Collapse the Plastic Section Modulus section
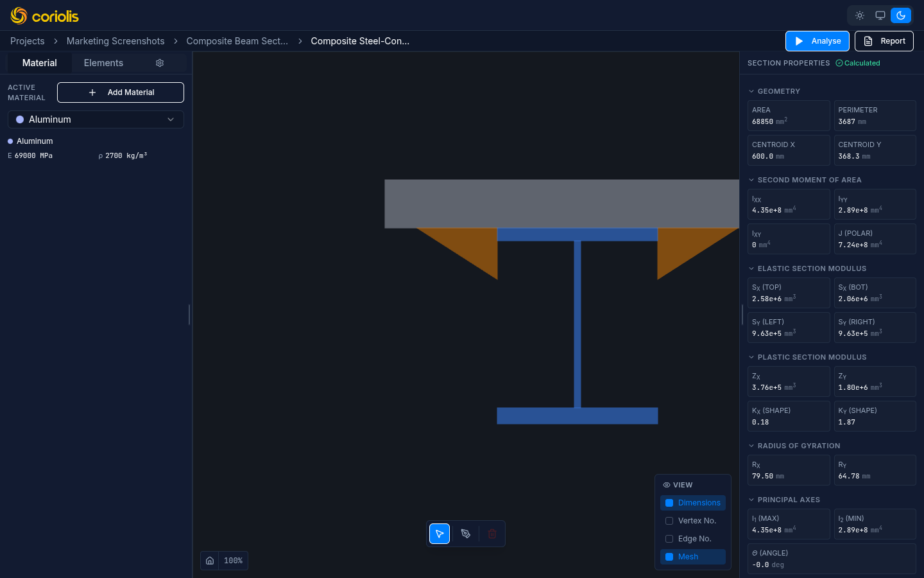The width and height of the screenshot is (924, 578). coord(807,357)
